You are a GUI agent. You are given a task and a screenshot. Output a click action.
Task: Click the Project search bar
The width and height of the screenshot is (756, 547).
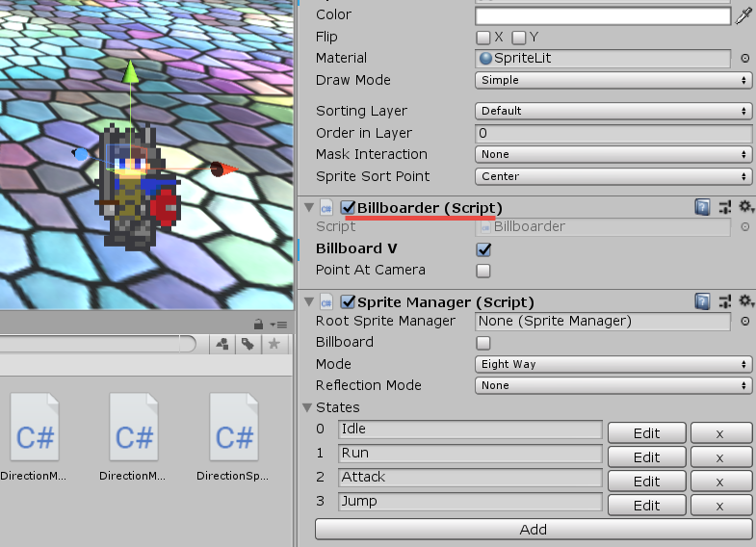click(96, 344)
